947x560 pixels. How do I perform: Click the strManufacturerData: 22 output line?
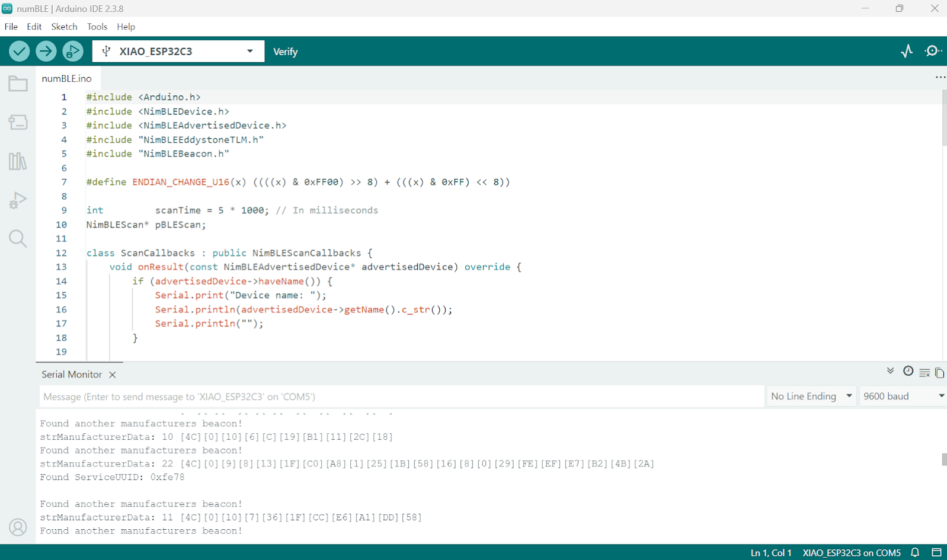coord(347,463)
